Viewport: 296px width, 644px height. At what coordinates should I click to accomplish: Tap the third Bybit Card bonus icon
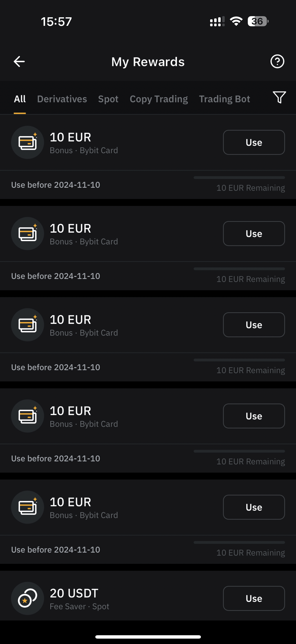coord(28,325)
